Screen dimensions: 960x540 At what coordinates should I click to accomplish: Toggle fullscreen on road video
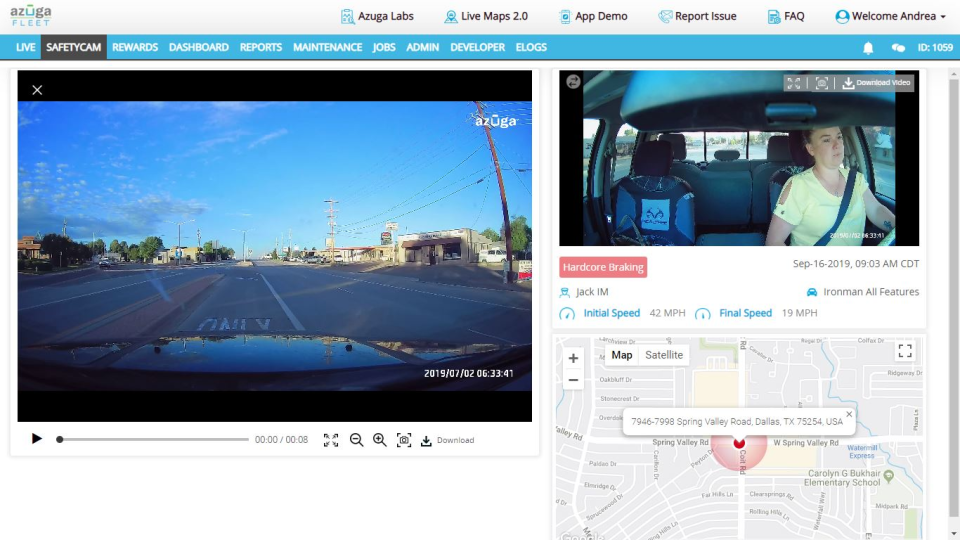point(331,440)
